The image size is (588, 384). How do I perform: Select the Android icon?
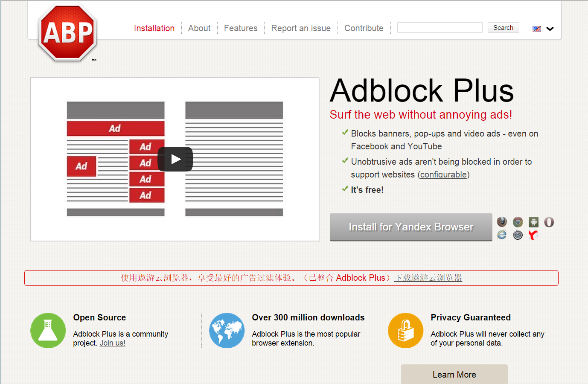(533, 222)
